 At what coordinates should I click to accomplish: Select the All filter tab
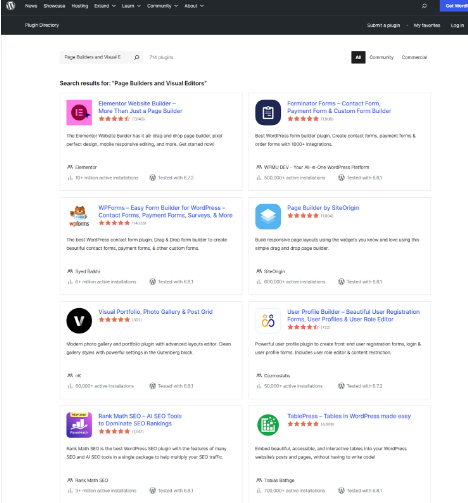coord(358,57)
